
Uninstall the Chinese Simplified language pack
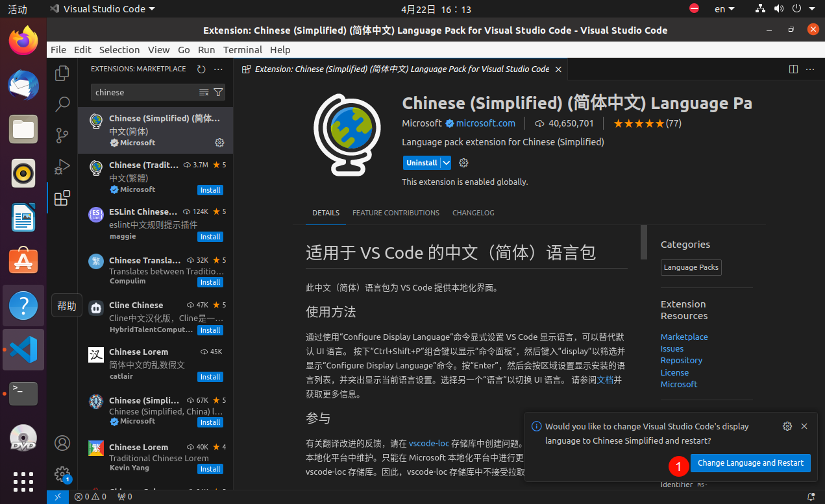422,163
